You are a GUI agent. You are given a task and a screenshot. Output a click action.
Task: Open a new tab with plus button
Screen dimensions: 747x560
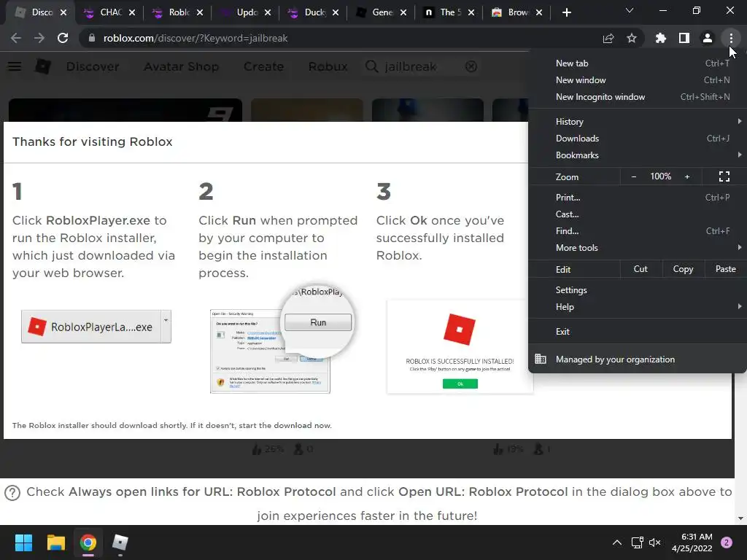(566, 12)
